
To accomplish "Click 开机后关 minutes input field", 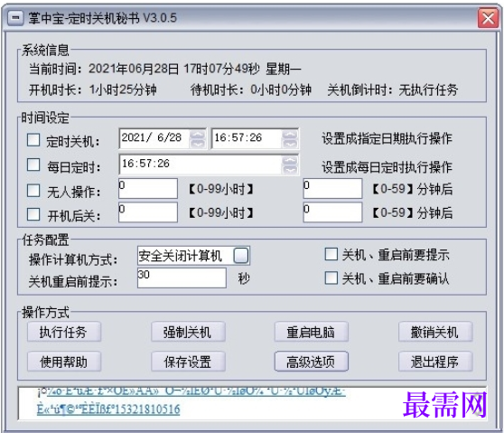I will point(332,212).
